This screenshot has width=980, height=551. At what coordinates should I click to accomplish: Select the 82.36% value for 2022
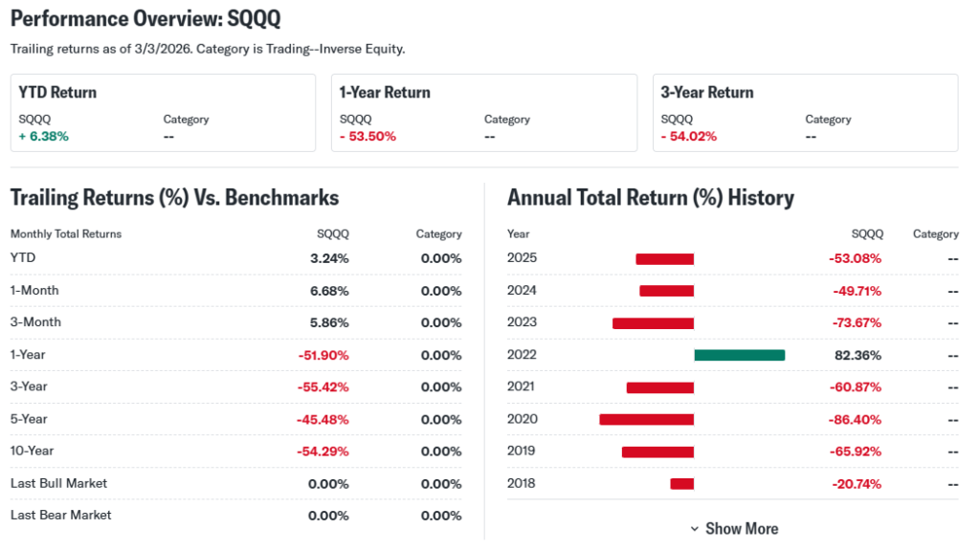(x=857, y=355)
